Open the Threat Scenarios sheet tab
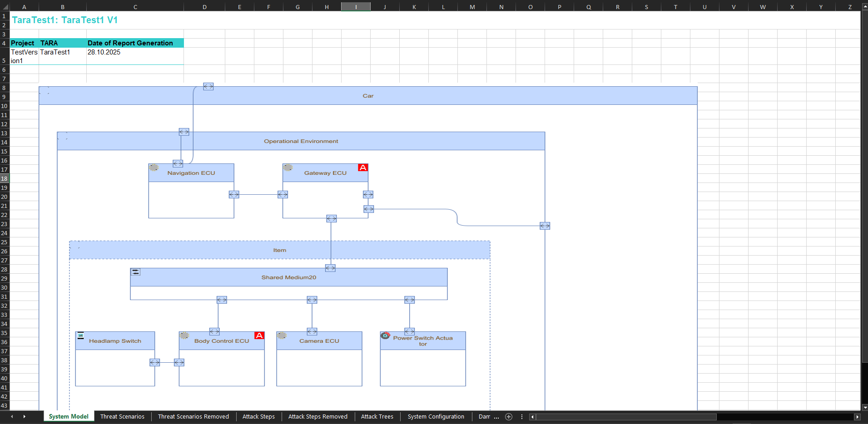The image size is (868, 424). click(122, 417)
